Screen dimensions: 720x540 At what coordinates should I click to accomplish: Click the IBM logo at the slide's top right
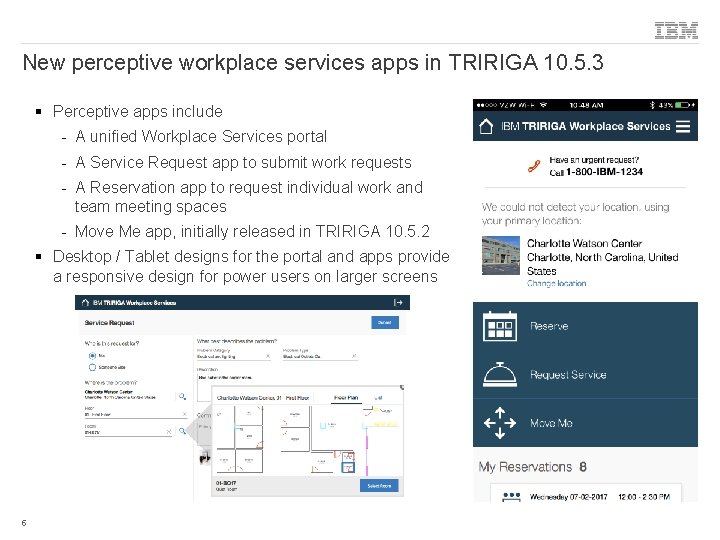pyautogui.click(x=676, y=30)
